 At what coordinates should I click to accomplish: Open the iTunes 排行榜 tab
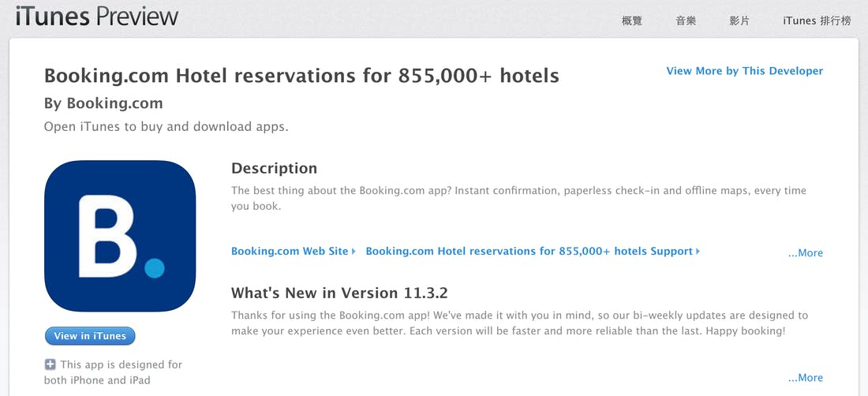pyautogui.click(x=817, y=21)
